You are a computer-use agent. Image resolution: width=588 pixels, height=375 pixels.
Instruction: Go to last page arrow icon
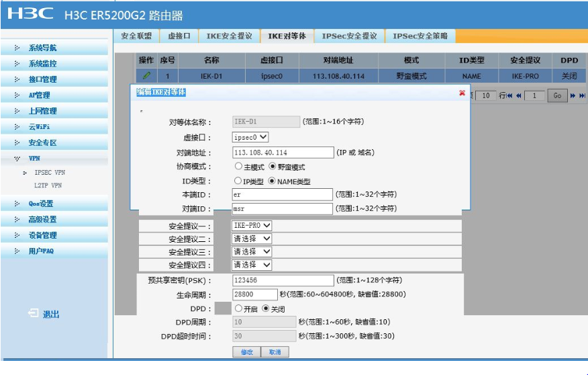tap(582, 95)
